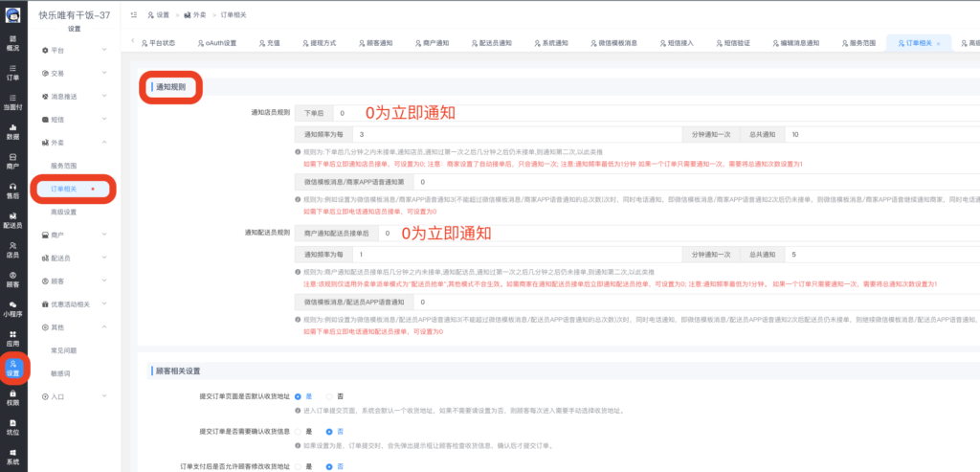Expand the 消息推送 menu group

click(75, 97)
